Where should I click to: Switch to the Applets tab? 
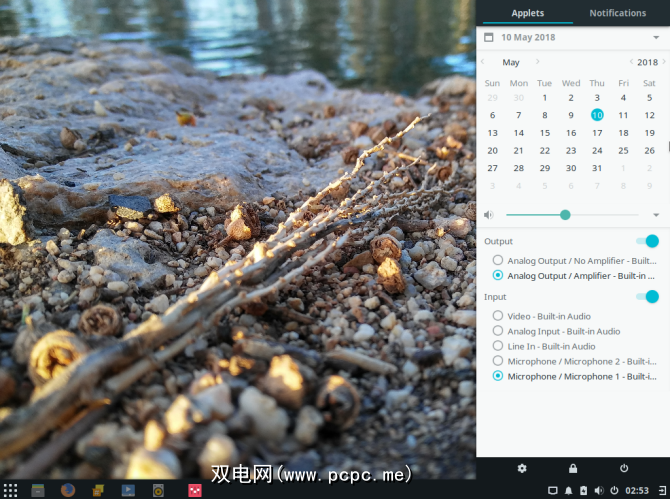pos(528,13)
